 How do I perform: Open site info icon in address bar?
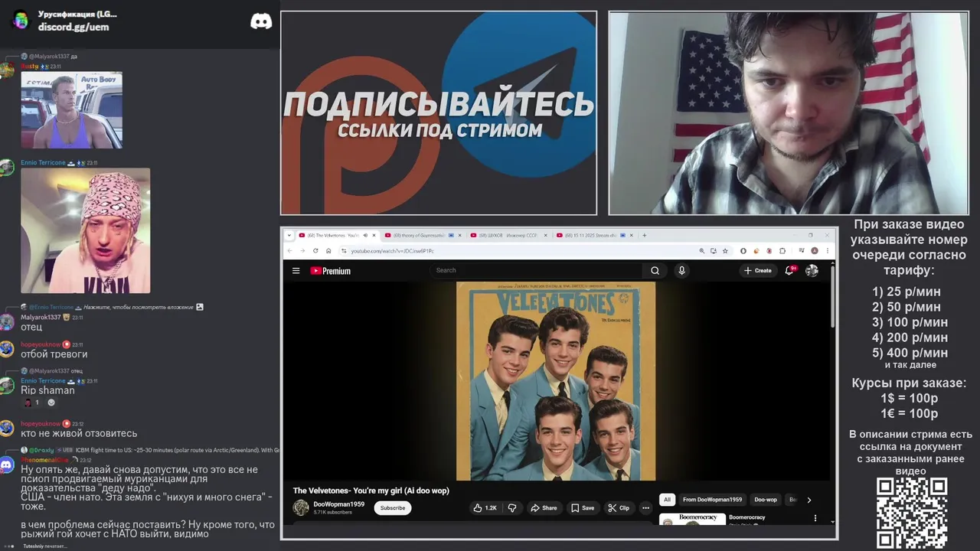344,251
